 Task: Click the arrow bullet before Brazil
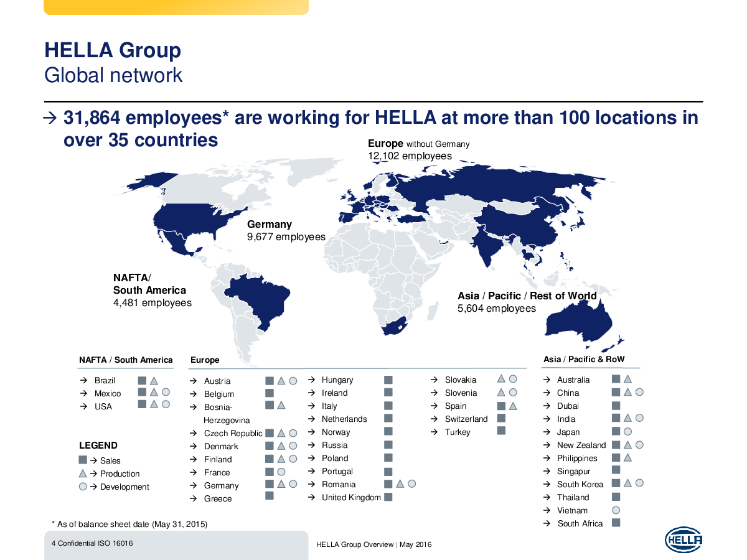83,380
